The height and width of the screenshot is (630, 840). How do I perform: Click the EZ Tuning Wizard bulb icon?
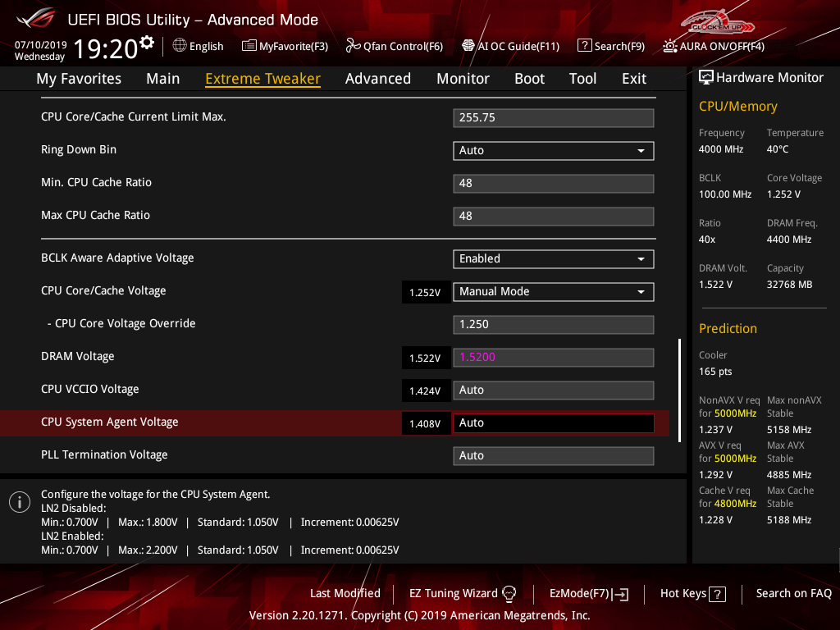click(509, 593)
